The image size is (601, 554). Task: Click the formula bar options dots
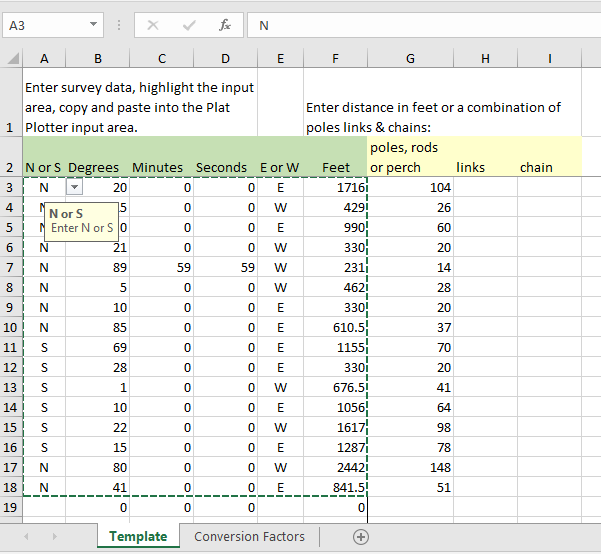[x=119, y=25]
